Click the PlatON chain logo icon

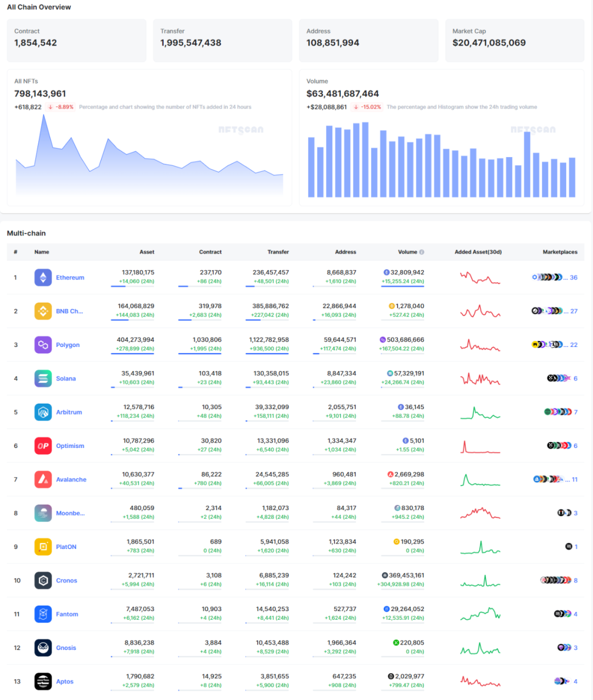43,547
